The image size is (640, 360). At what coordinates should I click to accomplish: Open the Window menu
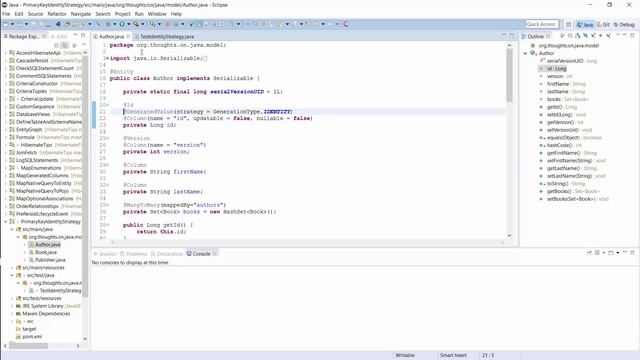[x=157, y=14]
